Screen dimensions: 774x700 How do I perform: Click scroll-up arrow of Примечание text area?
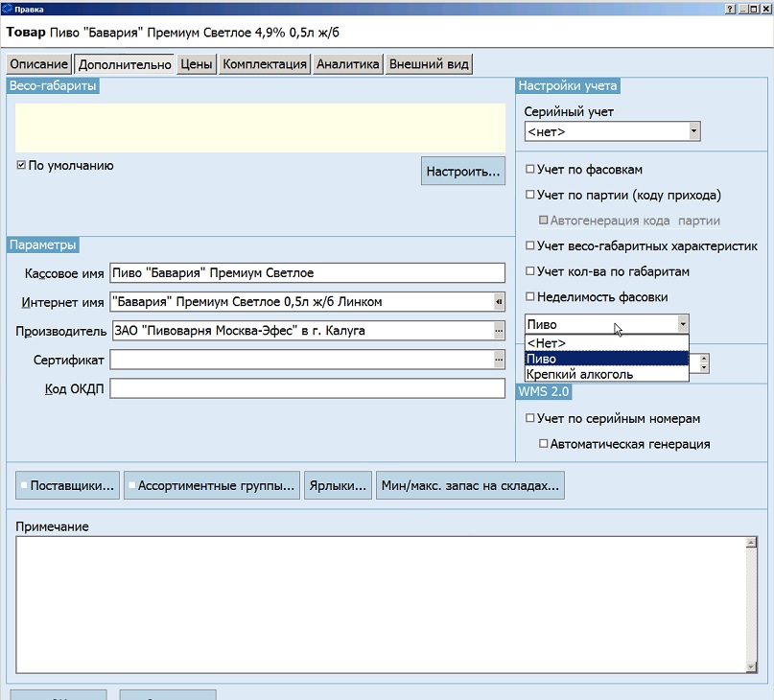pos(751,543)
